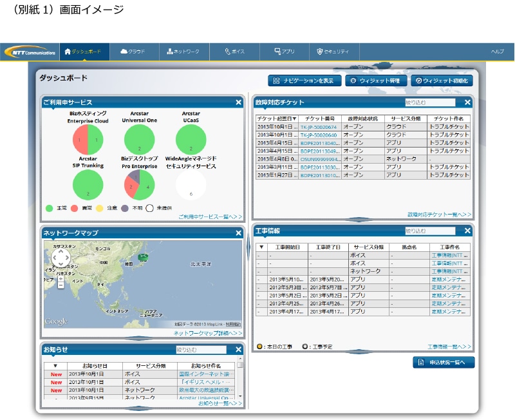
Task: Click the red 異常 legend swatch
Action: coord(75,208)
